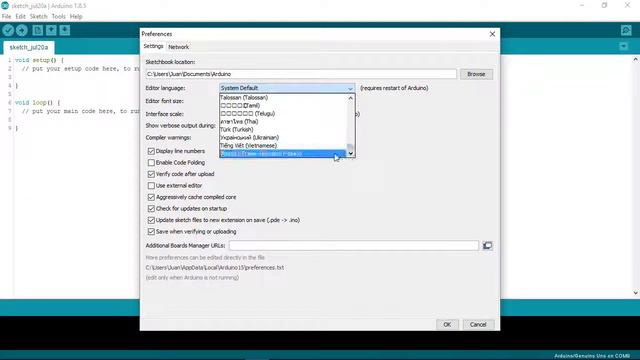Click the 'requires restart of Arduino' note
Image resolution: width=640 pixels, height=360 pixels.
click(394, 88)
